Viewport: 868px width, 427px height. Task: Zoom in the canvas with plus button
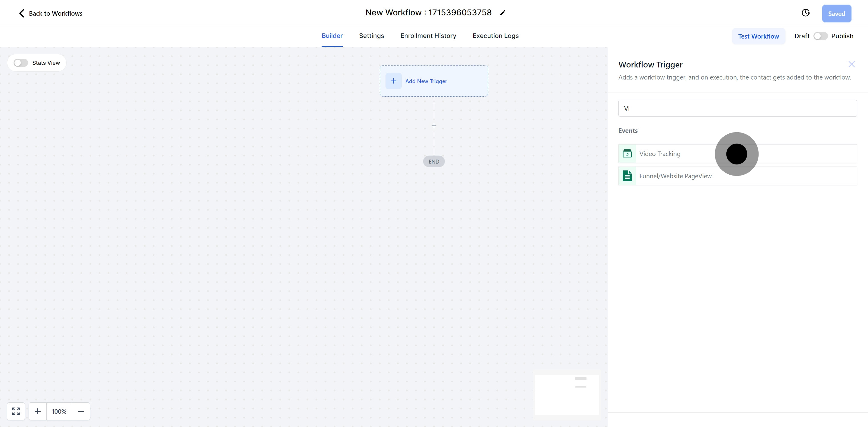point(38,411)
